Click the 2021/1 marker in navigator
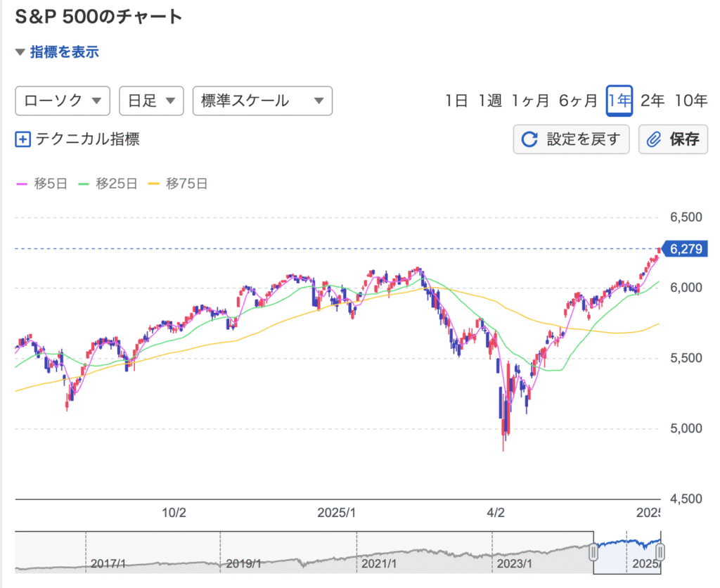This screenshot has height=588, width=720. 379,563
